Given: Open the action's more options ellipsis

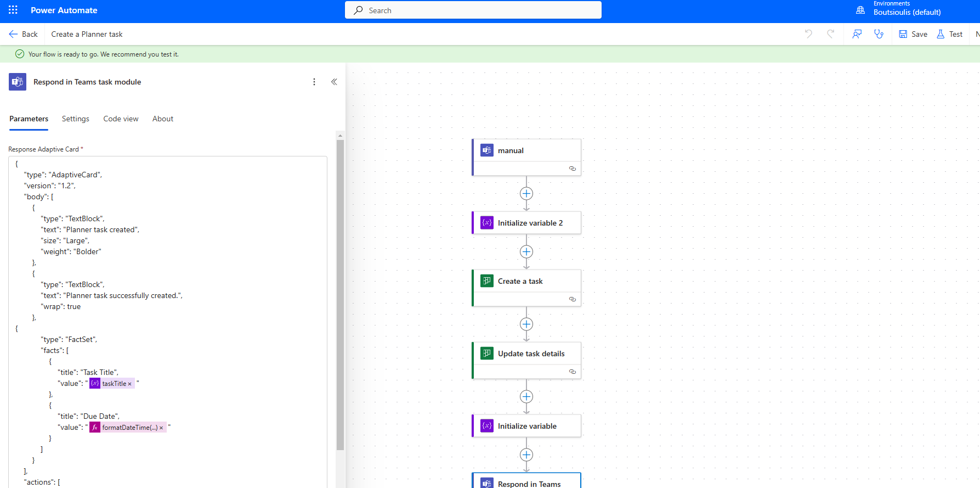Looking at the screenshot, I should pos(314,82).
